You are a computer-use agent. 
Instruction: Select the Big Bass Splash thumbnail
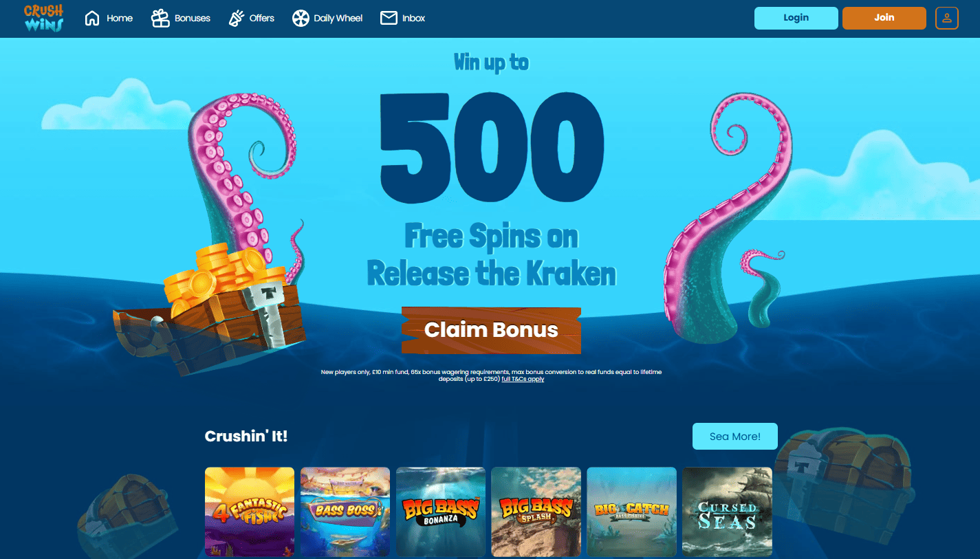click(536, 512)
